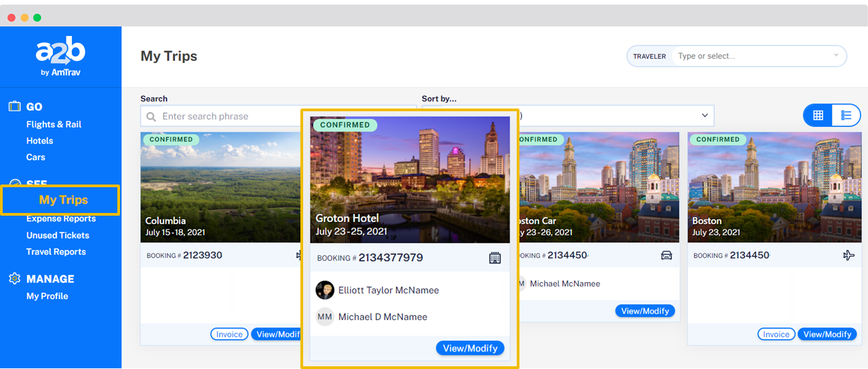Open Travel Reports from sidebar

click(56, 252)
